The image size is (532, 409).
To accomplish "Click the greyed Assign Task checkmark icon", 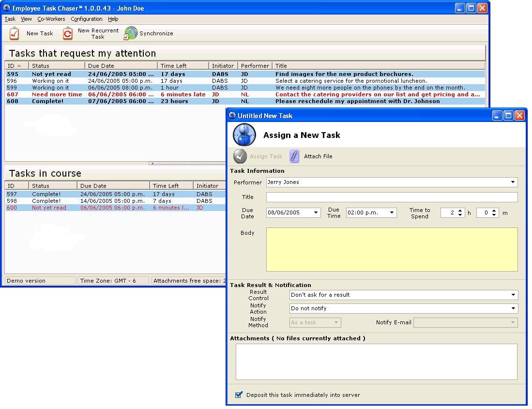I will pos(240,156).
